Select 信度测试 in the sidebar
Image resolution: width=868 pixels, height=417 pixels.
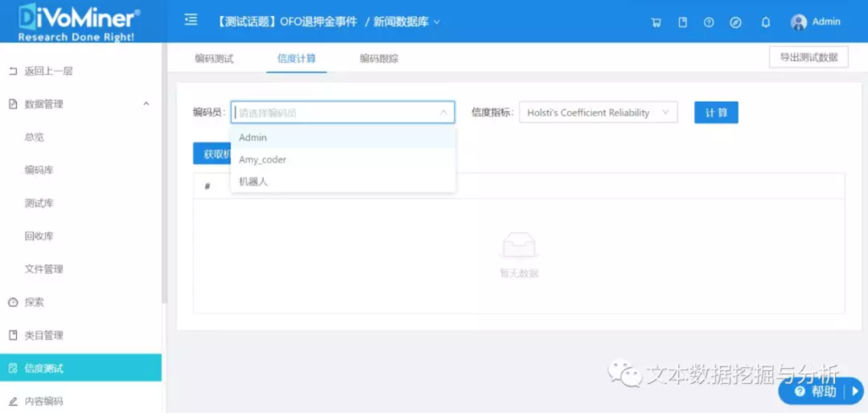click(81, 368)
